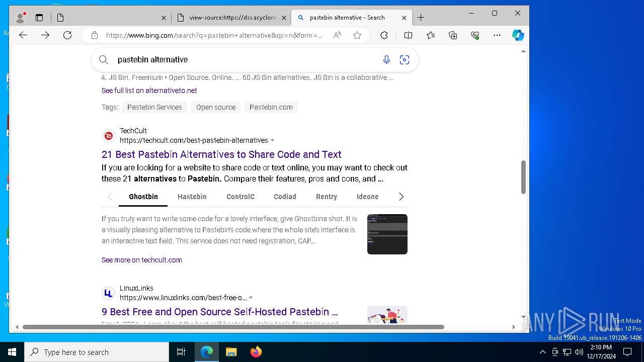The height and width of the screenshot is (362, 644).
Task: Open the Extensions puzzle icon
Action: [384, 35]
